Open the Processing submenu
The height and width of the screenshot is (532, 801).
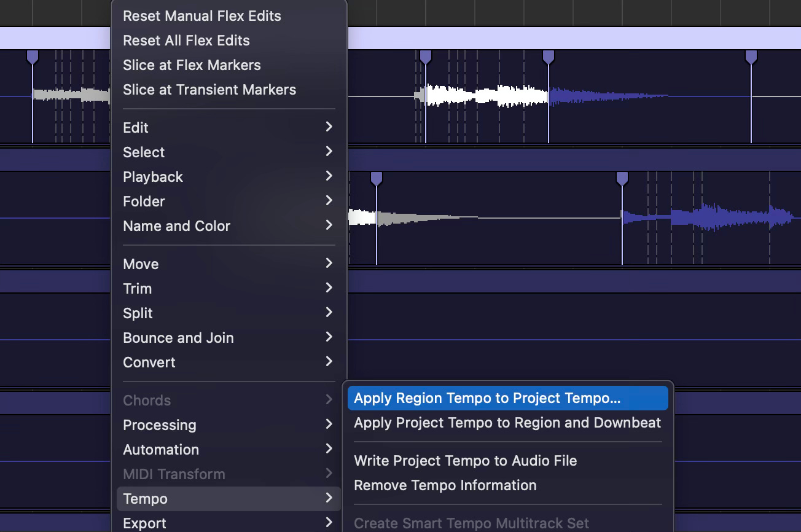tap(229, 424)
